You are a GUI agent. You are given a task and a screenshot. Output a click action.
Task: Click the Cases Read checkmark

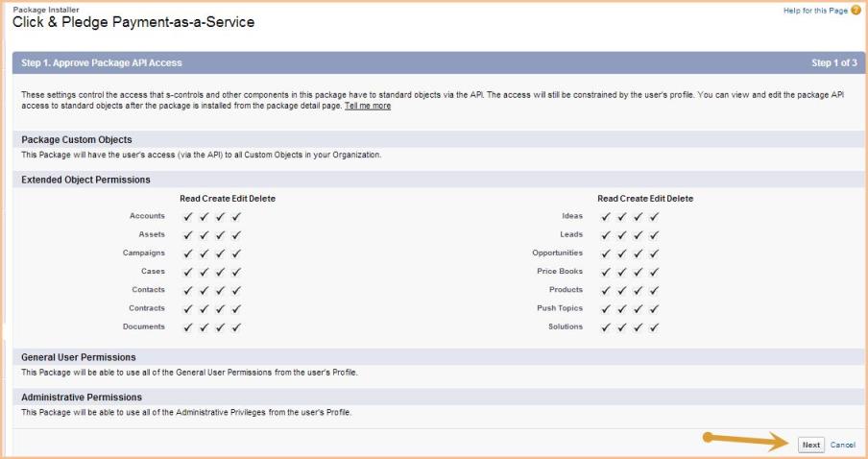(x=188, y=272)
